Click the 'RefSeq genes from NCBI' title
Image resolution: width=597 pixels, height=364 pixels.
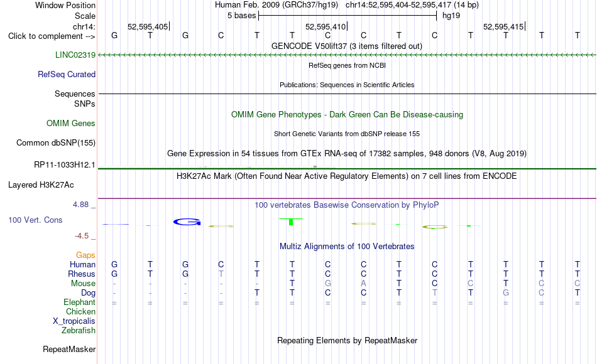coord(347,65)
